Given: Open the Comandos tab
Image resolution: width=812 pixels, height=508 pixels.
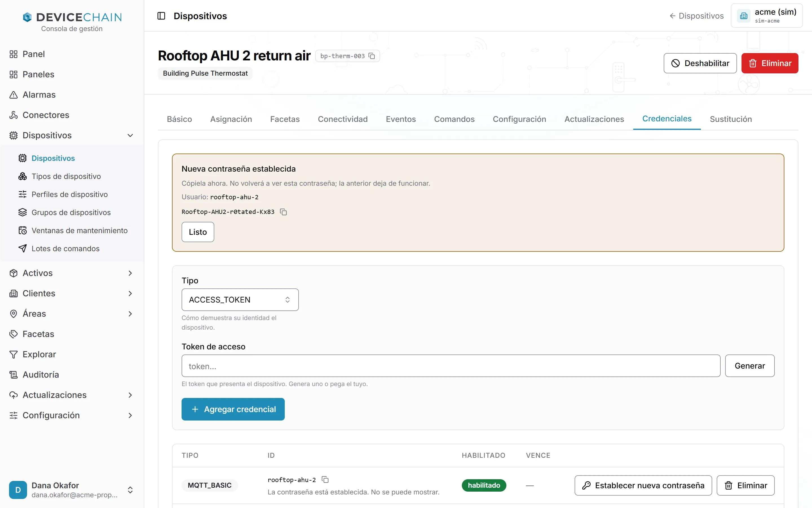Looking at the screenshot, I should click(x=454, y=119).
